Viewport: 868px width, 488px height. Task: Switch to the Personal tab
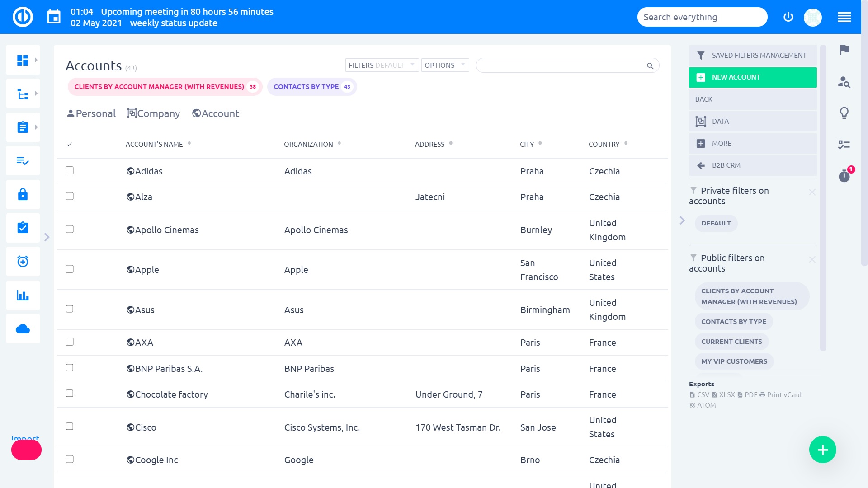click(x=91, y=113)
